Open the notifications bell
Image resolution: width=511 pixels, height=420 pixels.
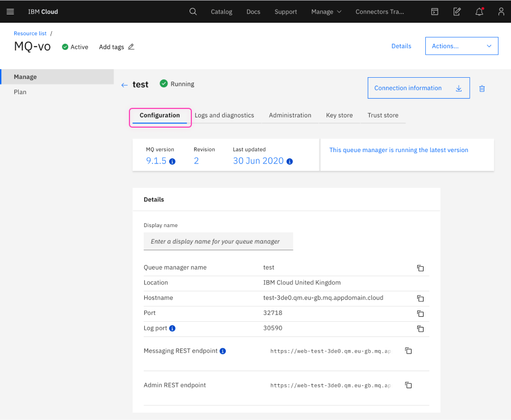[479, 11]
